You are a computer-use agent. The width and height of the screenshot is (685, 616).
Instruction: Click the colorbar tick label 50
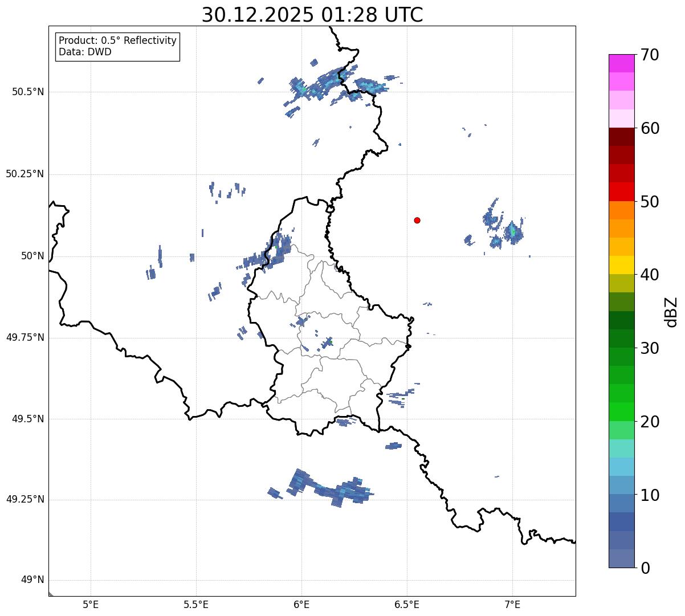[x=650, y=202]
